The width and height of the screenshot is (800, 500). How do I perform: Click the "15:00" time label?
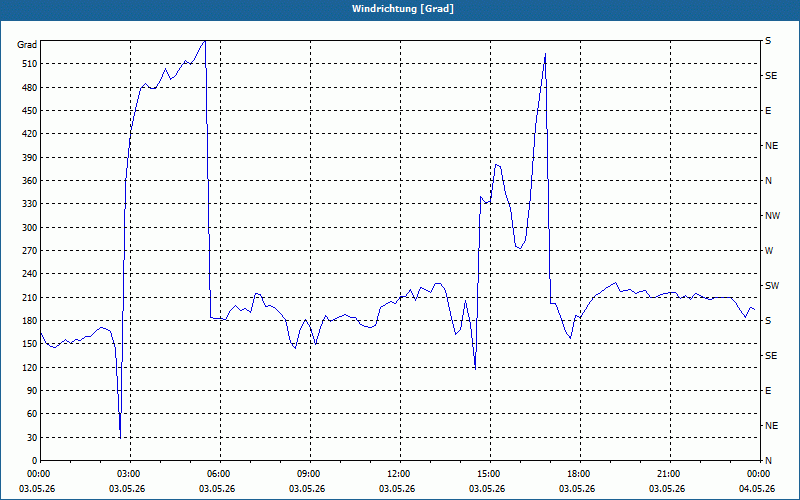pyautogui.click(x=489, y=474)
